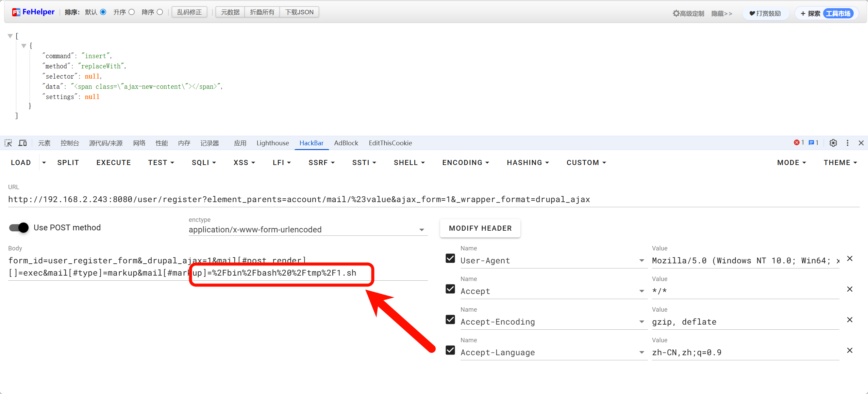The image size is (868, 394).
Task: Uncheck the Accept-Encoding header checkbox
Action: pos(450,319)
